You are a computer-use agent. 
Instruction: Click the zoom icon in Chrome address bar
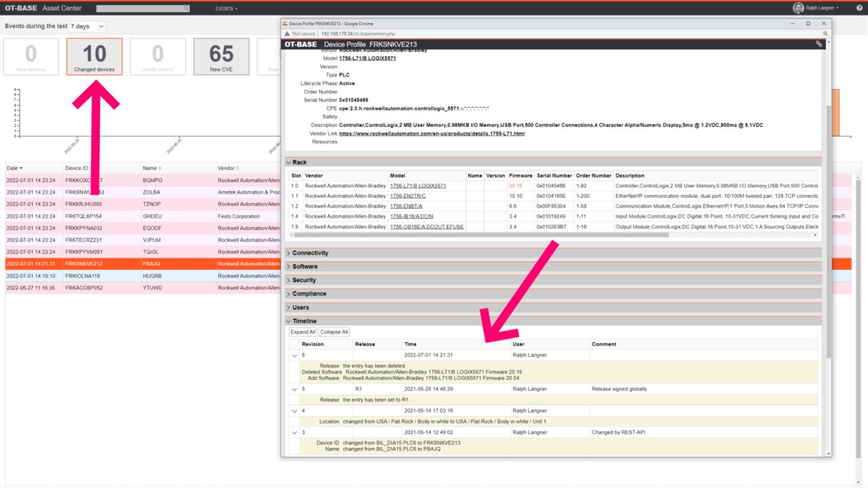click(x=825, y=33)
